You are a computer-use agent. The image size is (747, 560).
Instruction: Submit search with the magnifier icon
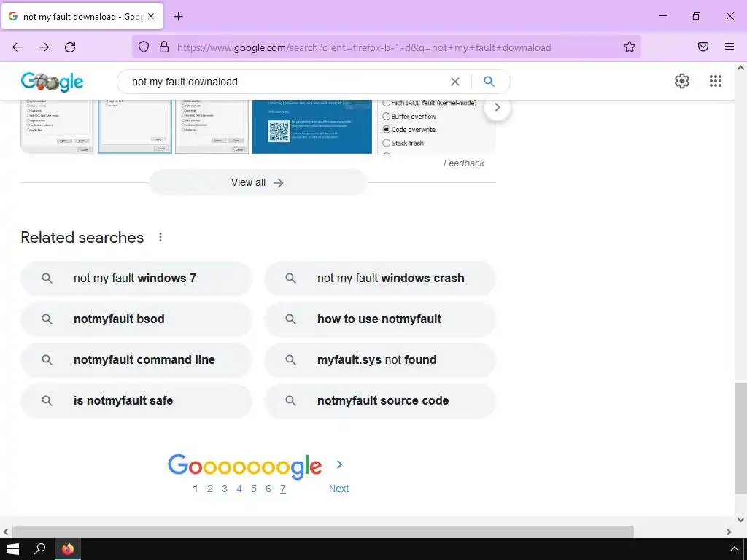click(x=489, y=82)
